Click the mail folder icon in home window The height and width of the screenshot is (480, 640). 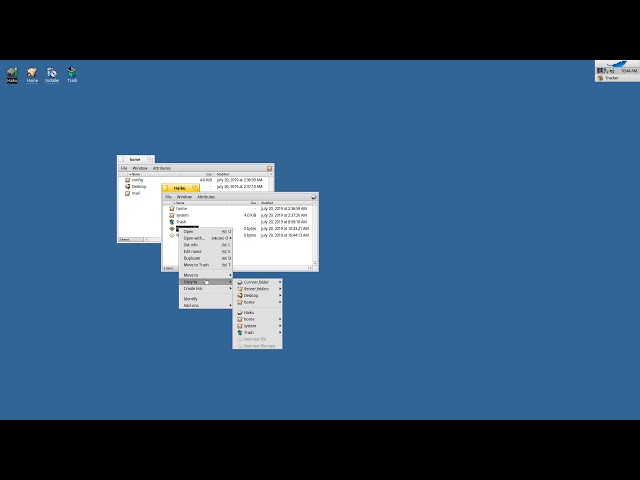[127, 193]
